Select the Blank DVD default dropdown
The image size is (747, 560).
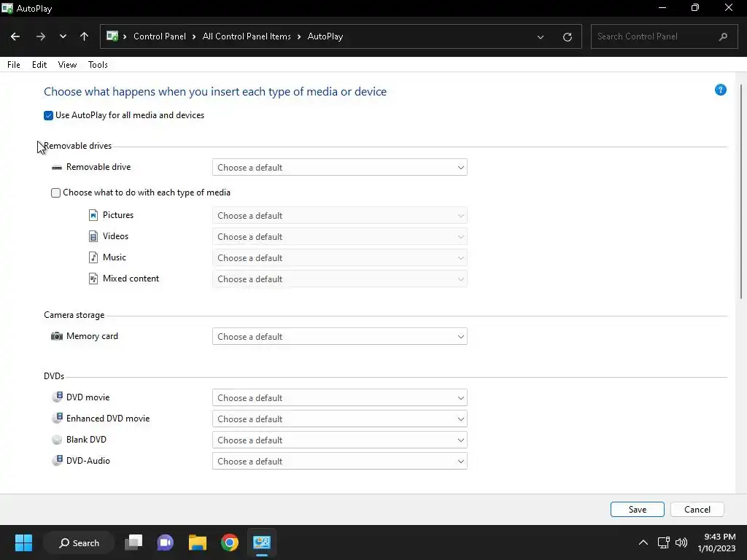(339, 440)
